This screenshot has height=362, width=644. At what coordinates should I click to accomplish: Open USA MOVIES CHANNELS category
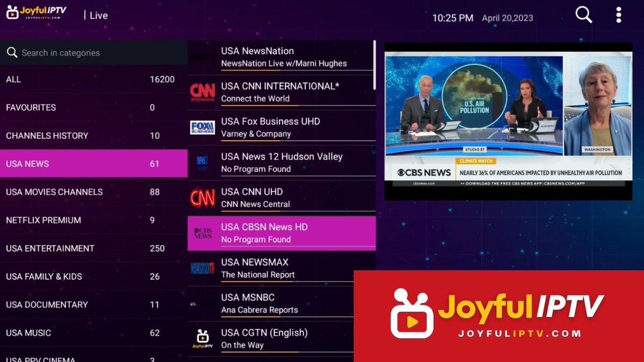(94, 192)
